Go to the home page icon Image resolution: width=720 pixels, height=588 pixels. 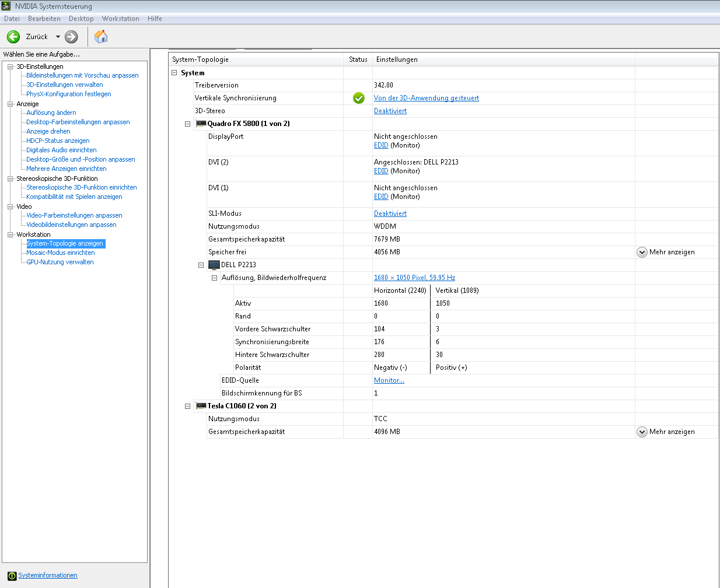click(x=101, y=37)
